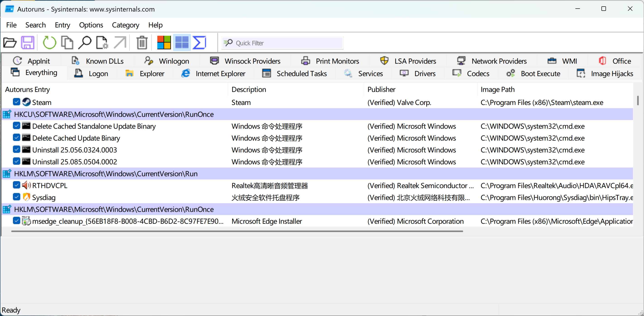The width and height of the screenshot is (644, 316).
Task: Click the VirusTotal sigma toolbar icon
Action: click(199, 43)
